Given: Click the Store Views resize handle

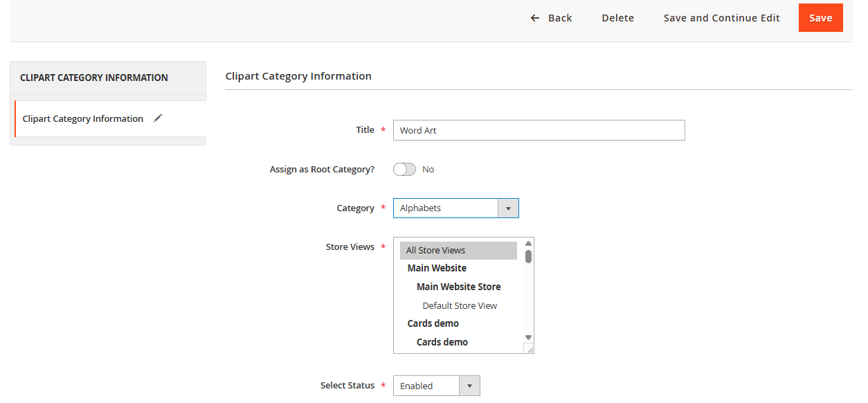Looking at the screenshot, I should pos(529,349).
